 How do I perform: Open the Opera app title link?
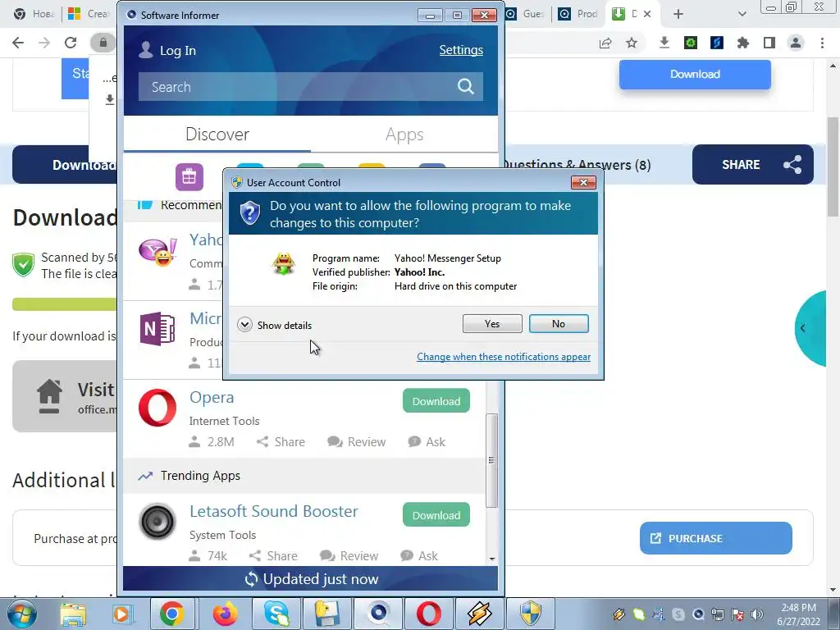212,398
